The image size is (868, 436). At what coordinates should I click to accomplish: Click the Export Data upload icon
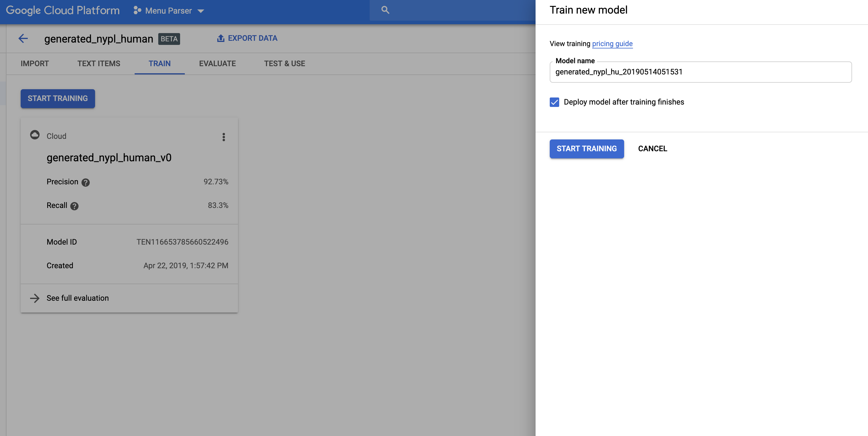(x=221, y=38)
